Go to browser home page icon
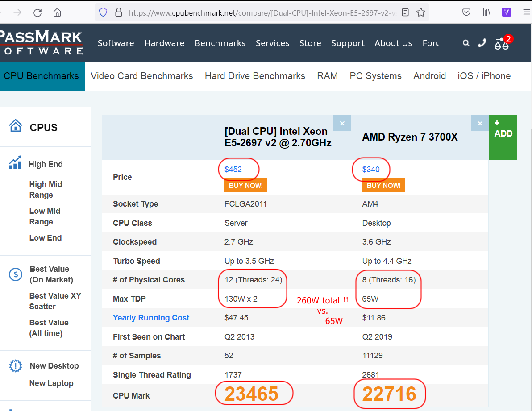Screen dimensions: 532x411 pos(57,12)
